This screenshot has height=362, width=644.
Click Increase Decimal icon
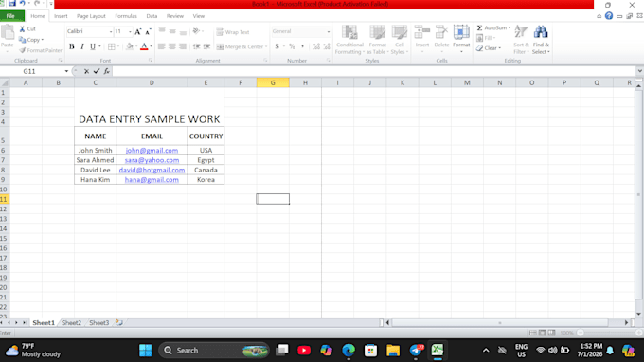click(316, 46)
